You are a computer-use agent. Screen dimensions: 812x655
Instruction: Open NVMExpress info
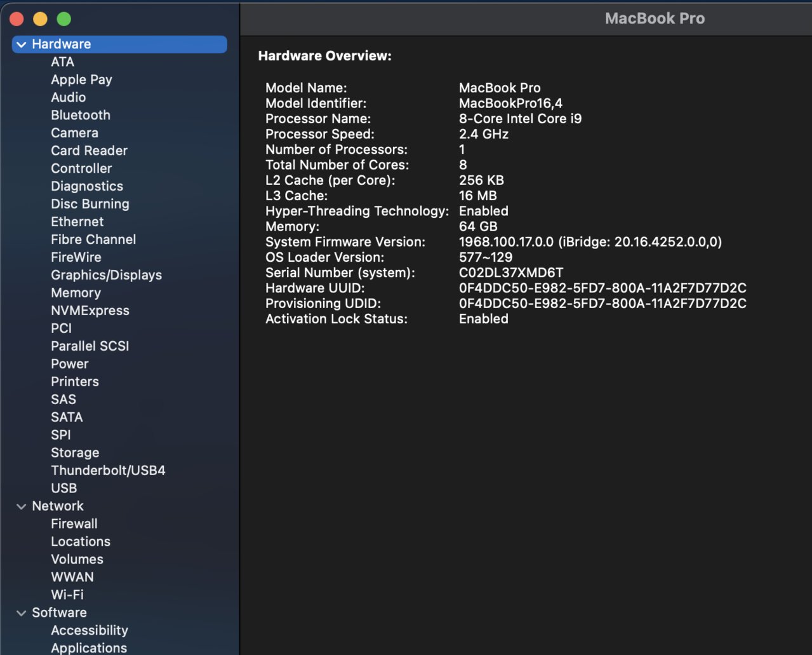[90, 311]
